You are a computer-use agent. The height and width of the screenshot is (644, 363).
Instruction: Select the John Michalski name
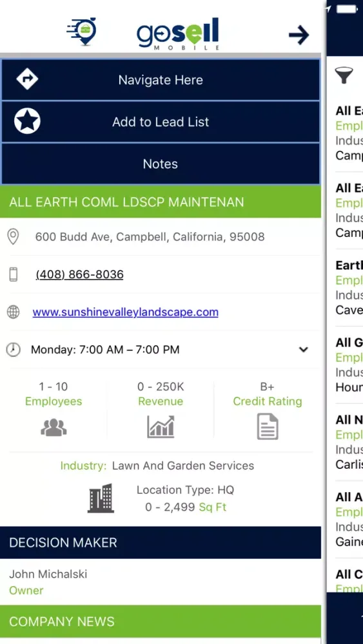coord(48,574)
